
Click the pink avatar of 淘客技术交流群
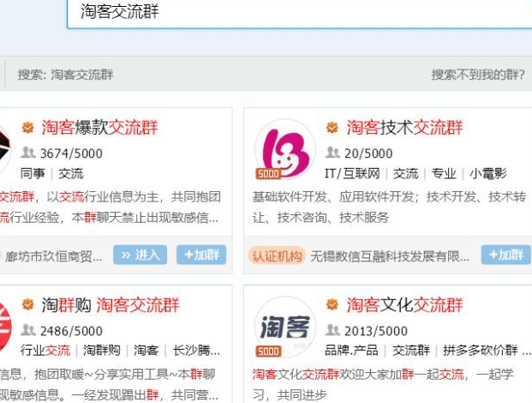click(285, 149)
